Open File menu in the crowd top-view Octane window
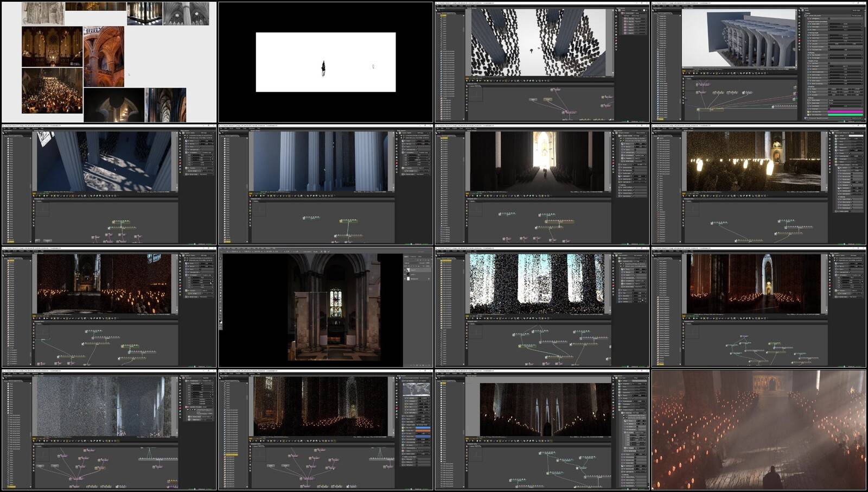868x492 pixels. pyautogui.click(x=438, y=5)
